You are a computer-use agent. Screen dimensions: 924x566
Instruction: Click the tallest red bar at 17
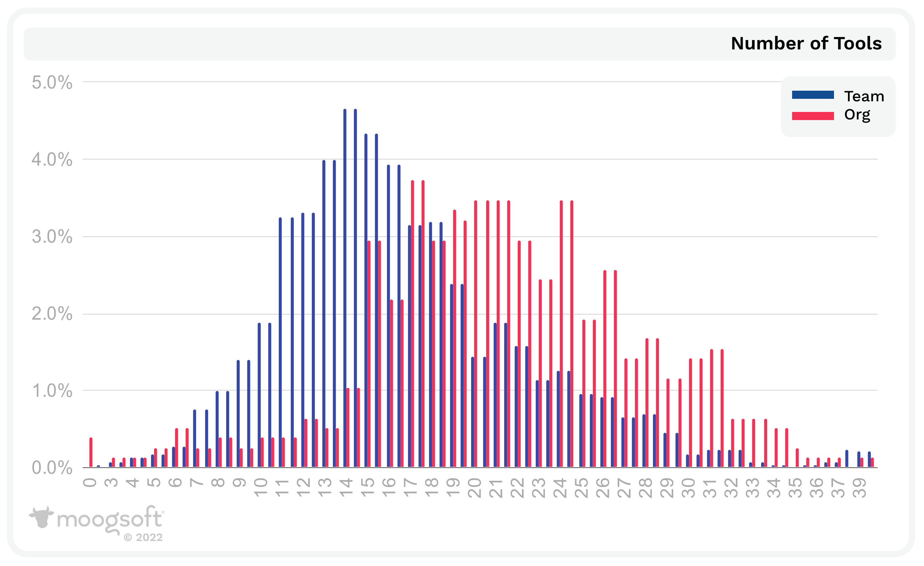(x=413, y=324)
